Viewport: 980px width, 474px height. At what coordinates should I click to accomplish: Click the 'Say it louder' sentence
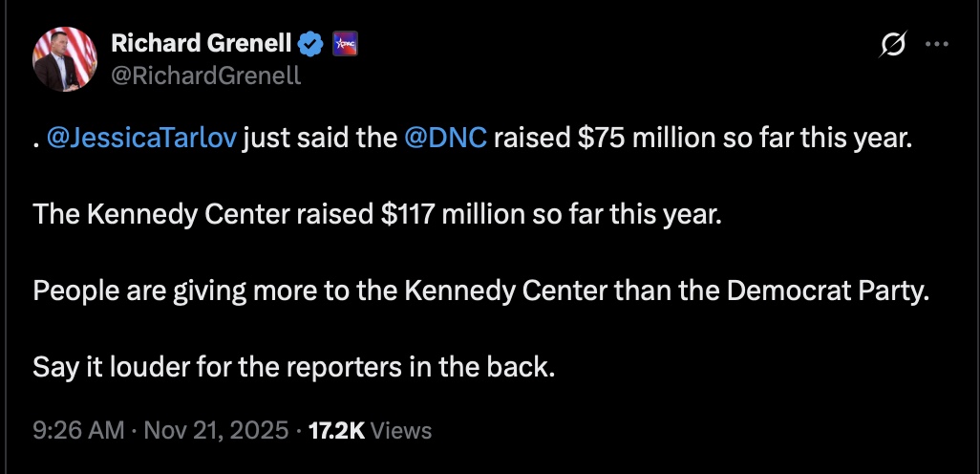coord(293,367)
